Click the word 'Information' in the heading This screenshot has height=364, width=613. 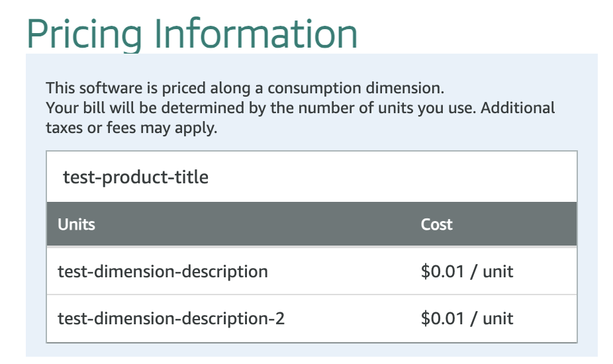point(256,34)
